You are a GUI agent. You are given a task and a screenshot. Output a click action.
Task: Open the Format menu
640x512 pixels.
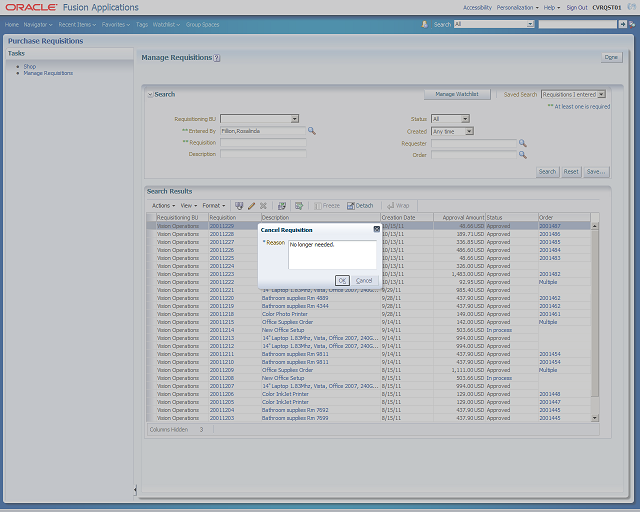point(214,206)
